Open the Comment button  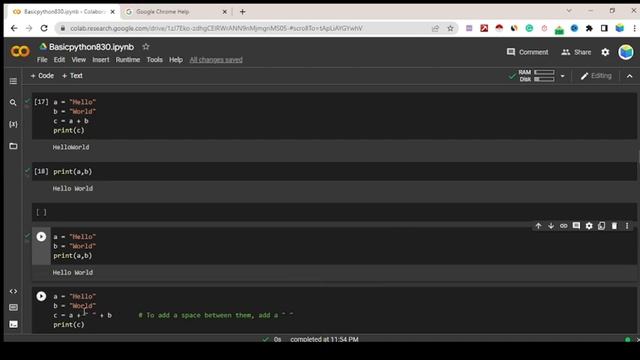pyautogui.click(x=527, y=52)
